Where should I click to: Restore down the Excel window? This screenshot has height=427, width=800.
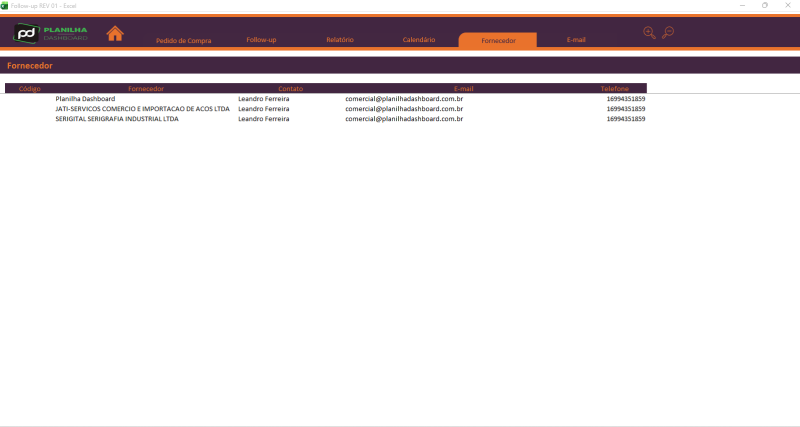(x=765, y=5)
